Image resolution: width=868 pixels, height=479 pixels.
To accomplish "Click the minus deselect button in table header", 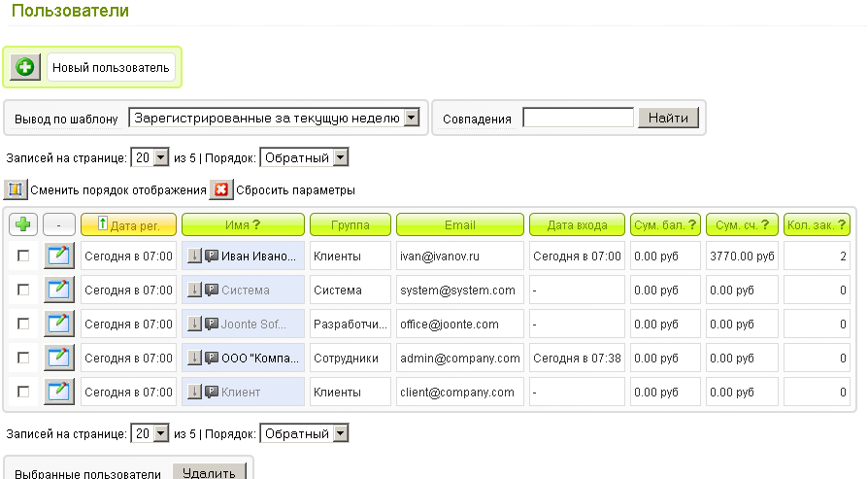I will pos(58,224).
